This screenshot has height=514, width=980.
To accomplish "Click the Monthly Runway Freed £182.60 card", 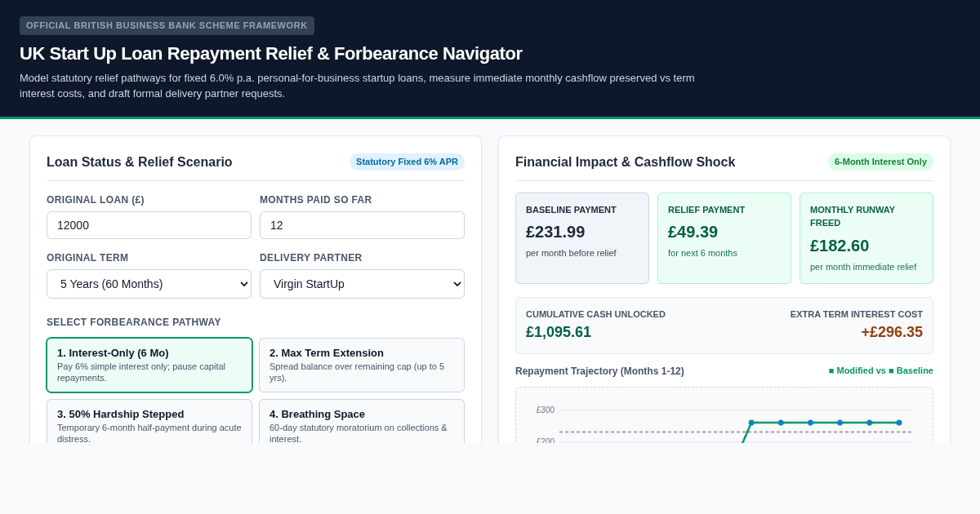I will coord(866,238).
